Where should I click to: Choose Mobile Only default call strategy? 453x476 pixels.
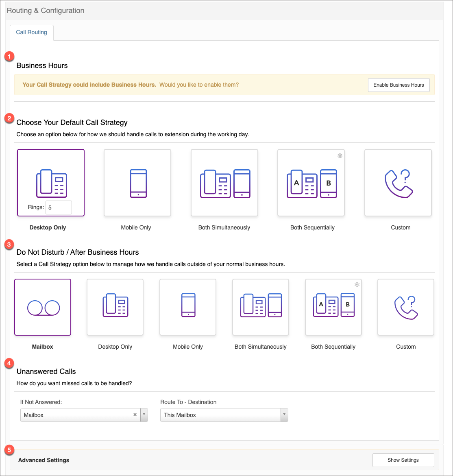(137, 183)
